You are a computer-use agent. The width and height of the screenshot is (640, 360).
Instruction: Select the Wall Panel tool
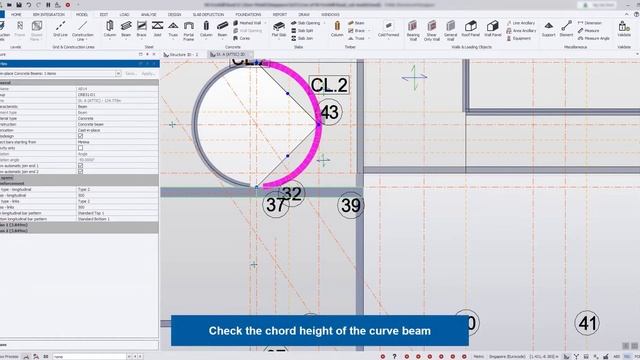pos(493,29)
